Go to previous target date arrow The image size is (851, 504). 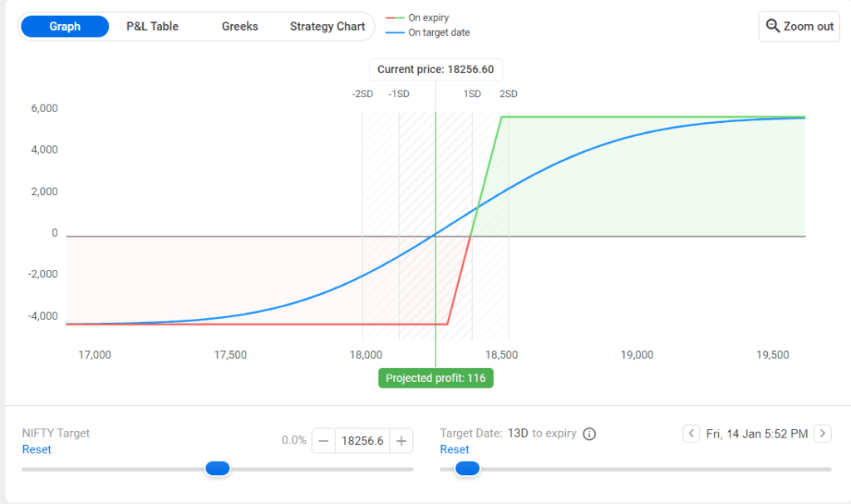pos(691,433)
